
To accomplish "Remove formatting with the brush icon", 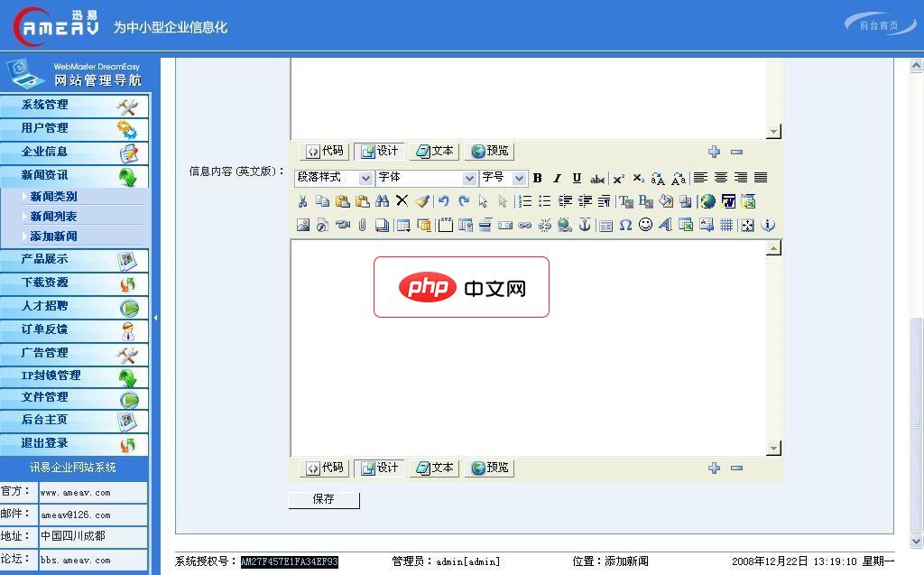I will 422,201.
